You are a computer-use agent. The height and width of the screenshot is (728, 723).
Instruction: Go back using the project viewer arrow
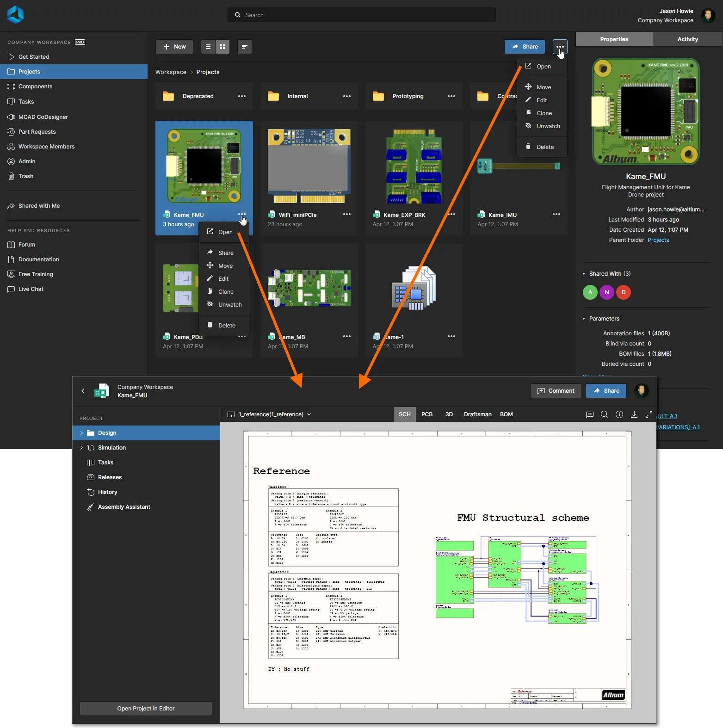click(x=83, y=391)
